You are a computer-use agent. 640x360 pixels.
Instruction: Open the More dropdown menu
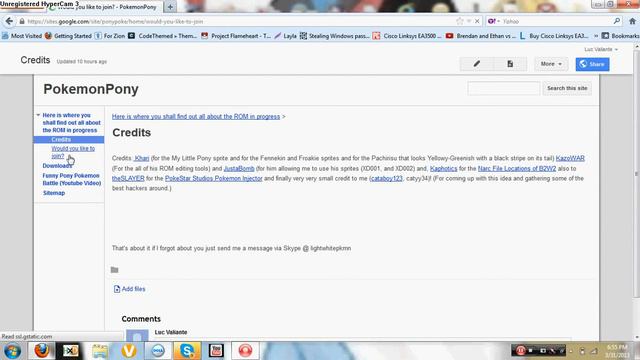click(551, 64)
